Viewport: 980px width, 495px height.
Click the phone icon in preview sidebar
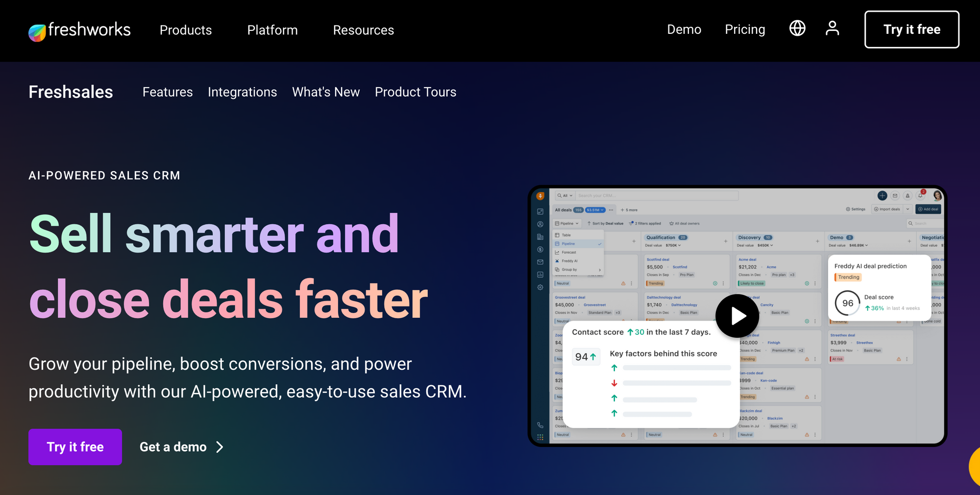pyautogui.click(x=540, y=425)
